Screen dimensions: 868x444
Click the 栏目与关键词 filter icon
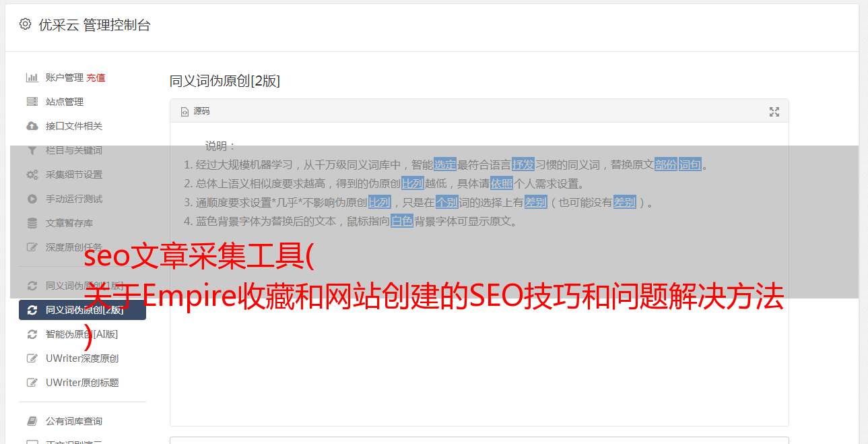(32, 150)
